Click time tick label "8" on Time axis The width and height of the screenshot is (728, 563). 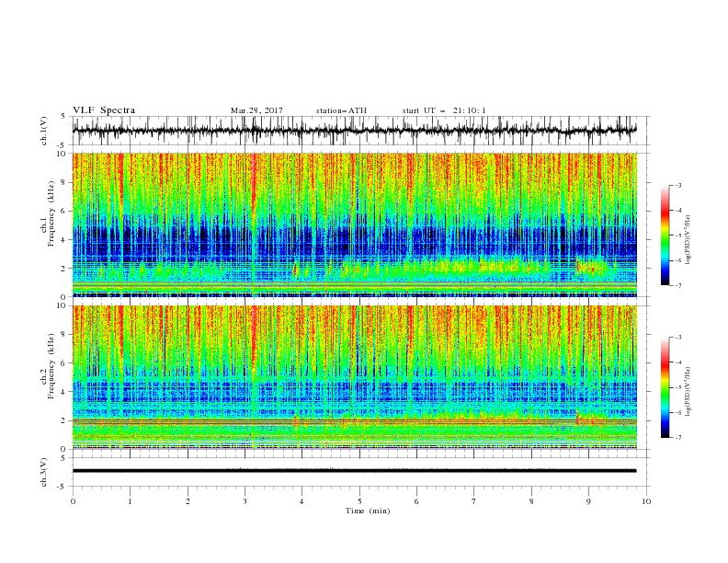coord(531,501)
